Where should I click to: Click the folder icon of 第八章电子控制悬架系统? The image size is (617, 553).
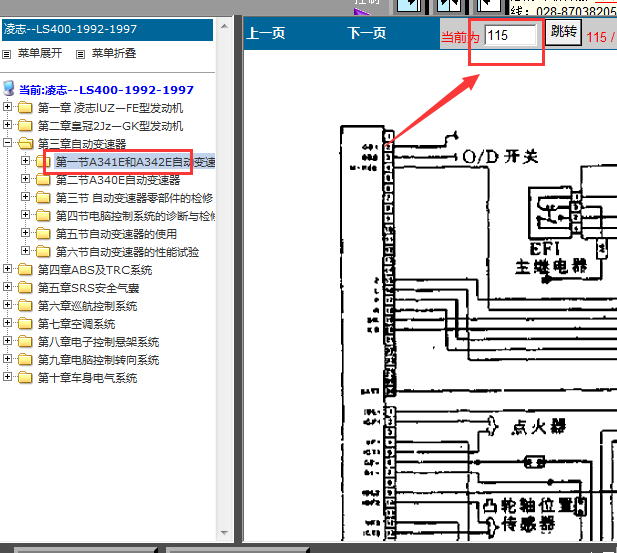click(25, 341)
